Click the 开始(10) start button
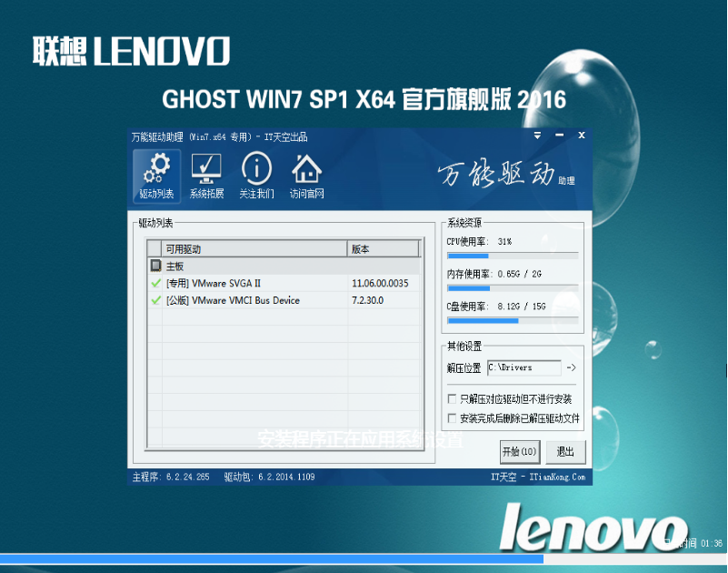The image size is (728, 573). point(520,452)
